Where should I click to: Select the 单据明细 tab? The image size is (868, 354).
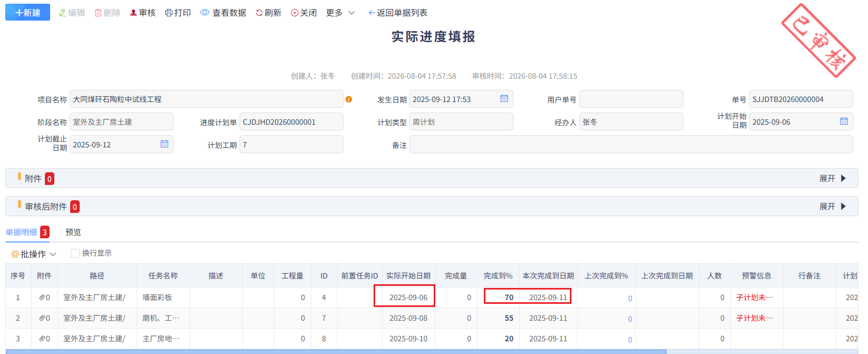click(22, 232)
